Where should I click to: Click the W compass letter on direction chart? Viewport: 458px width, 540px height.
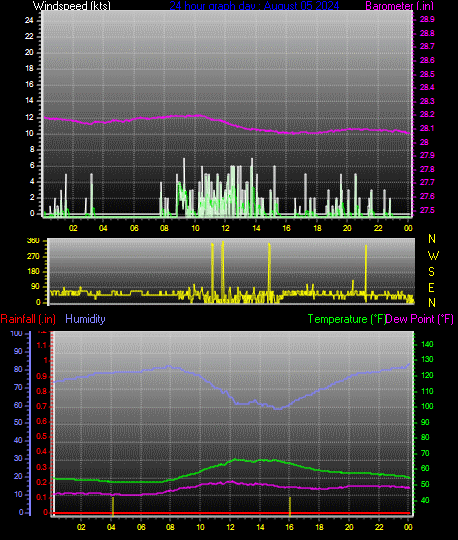pyautogui.click(x=433, y=256)
